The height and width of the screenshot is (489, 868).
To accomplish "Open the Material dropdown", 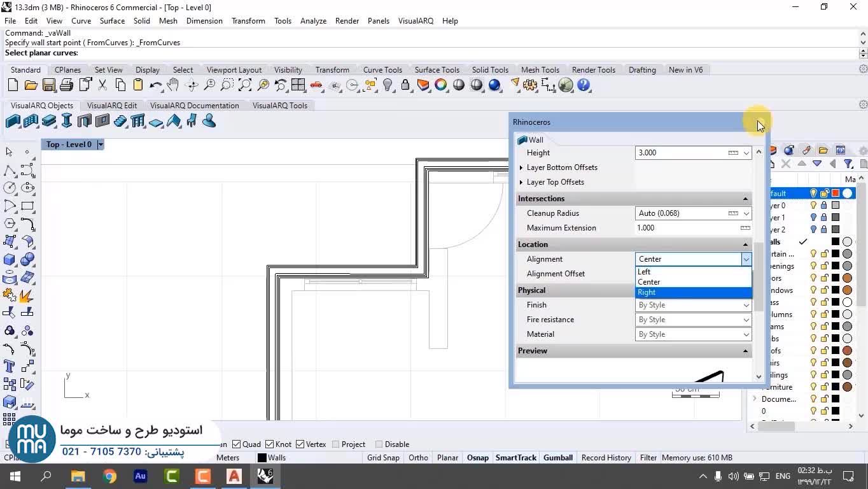I will (x=693, y=334).
